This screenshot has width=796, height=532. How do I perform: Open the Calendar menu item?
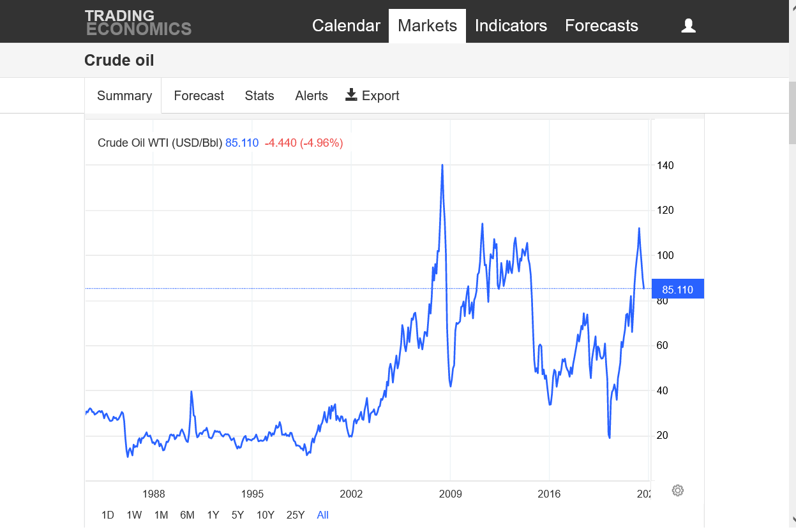coord(346,26)
